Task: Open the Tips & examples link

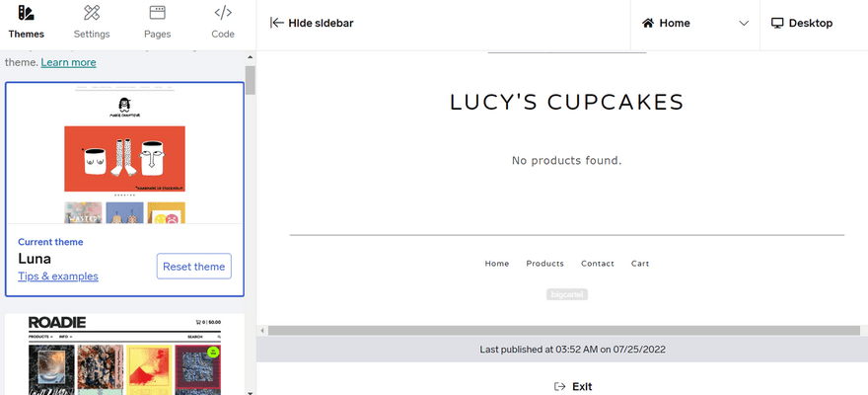Action: 58,276
